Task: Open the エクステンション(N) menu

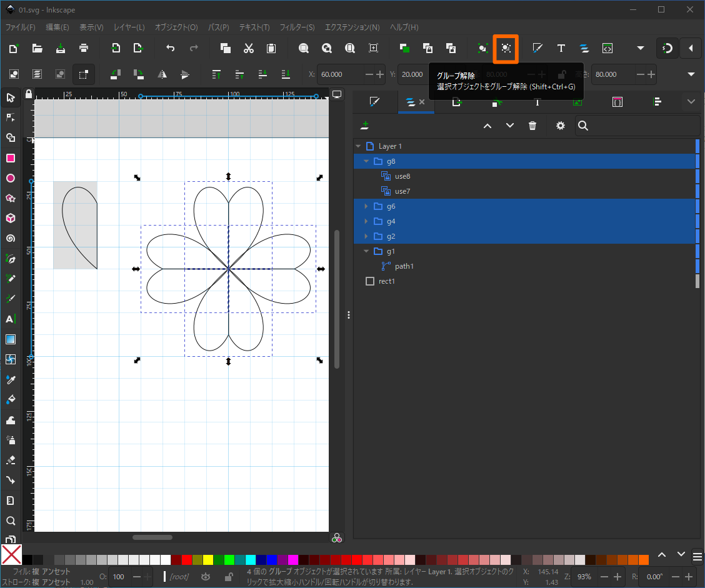Action: pyautogui.click(x=352, y=27)
